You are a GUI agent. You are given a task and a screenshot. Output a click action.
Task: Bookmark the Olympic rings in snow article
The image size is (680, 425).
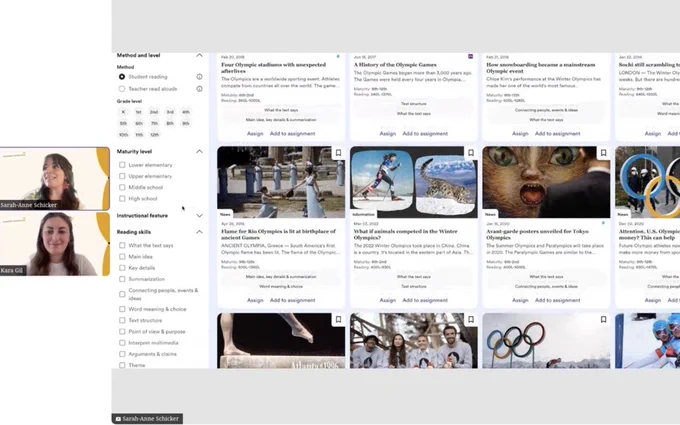603,320
